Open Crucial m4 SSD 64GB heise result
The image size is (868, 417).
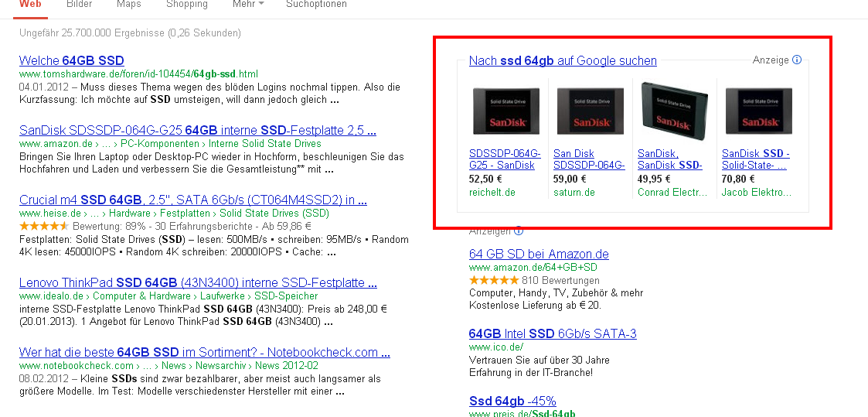[x=193, y=200]
